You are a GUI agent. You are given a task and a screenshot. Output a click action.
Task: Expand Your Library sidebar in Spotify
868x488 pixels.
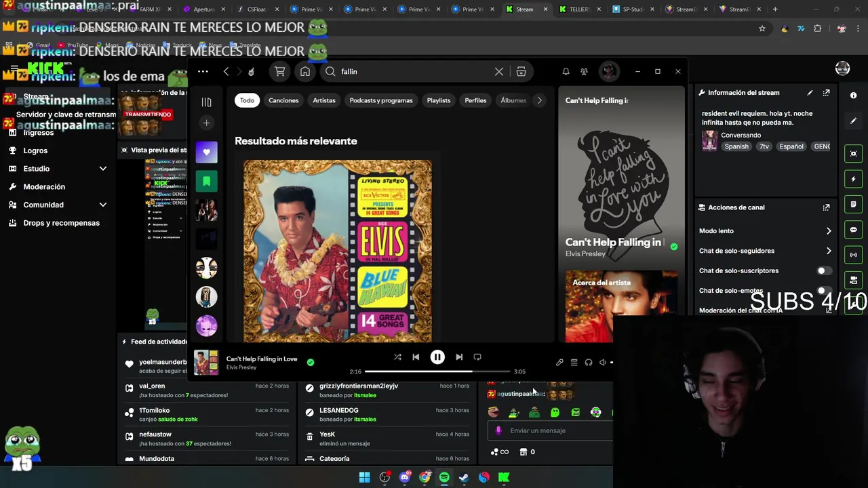click(207, 102)
